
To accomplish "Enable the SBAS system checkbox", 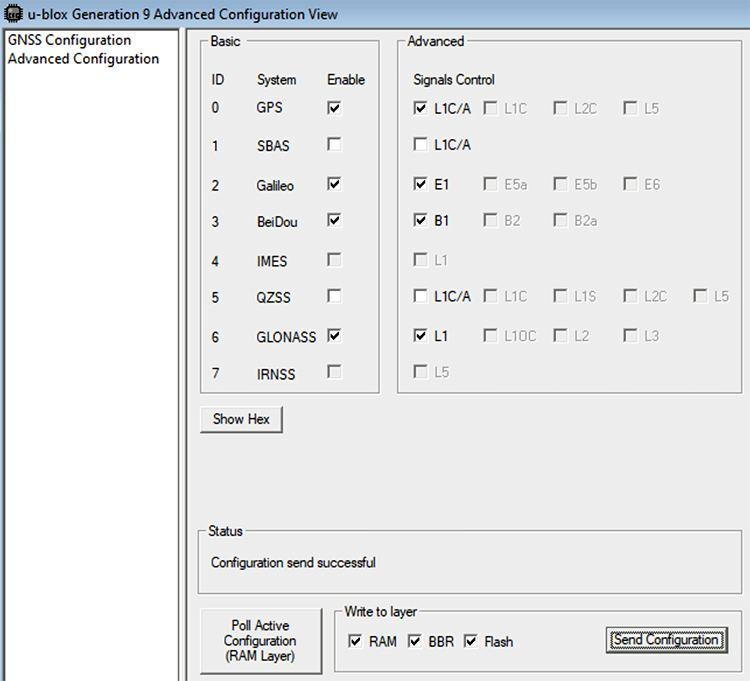I will pyautogui.click(x=334, y=145).
